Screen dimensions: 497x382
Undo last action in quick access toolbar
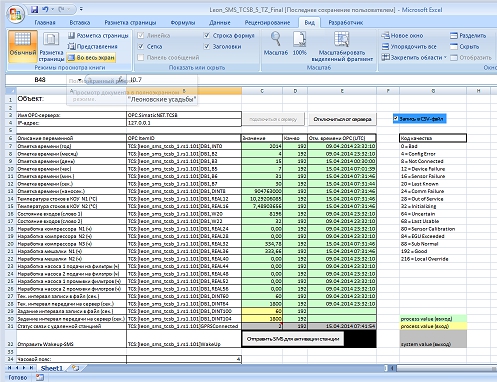pyautogui.click(x=45, y=10)
